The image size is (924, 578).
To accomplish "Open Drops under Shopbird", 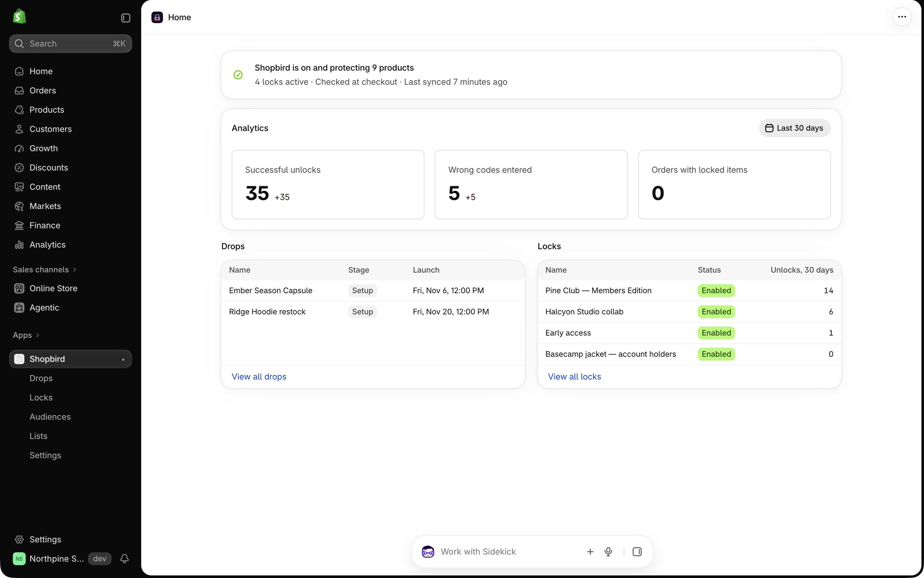I will pos(41,378).
